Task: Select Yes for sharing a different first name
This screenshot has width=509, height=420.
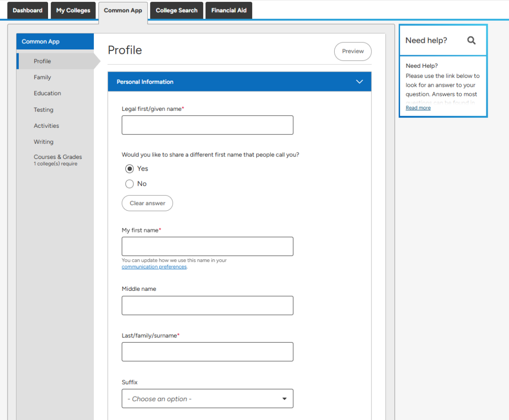Action: (x=130, y=169)
